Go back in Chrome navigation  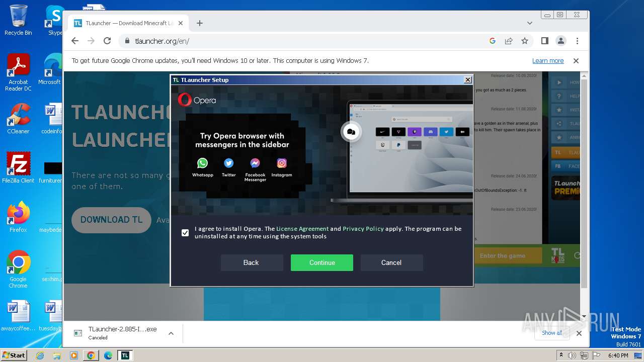pyautogui.click(x=75, y=41)
